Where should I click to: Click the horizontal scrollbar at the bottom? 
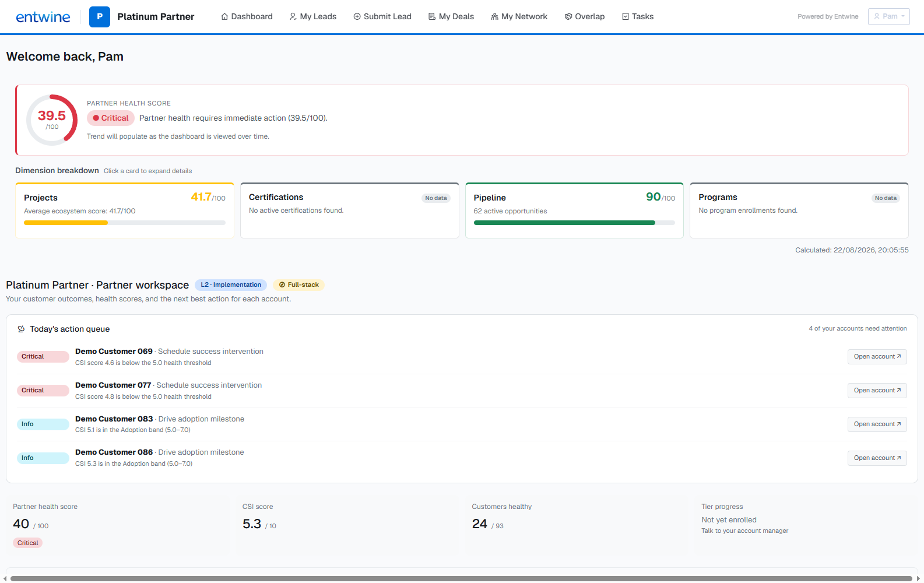(461, 578)
